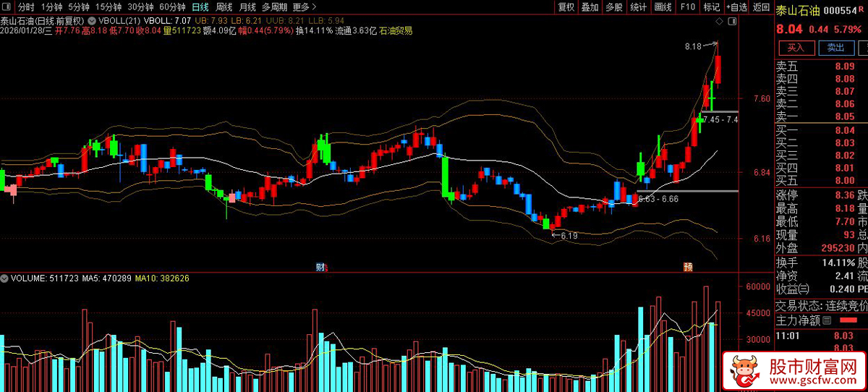
Task: Select the 买三 row at 8.02
Action: point(821,155)
